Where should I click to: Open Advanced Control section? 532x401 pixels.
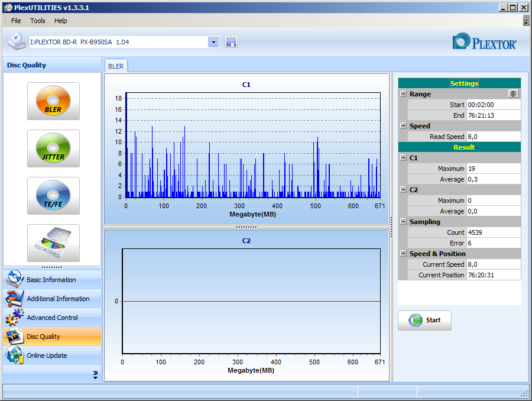[x=52, y=318]
